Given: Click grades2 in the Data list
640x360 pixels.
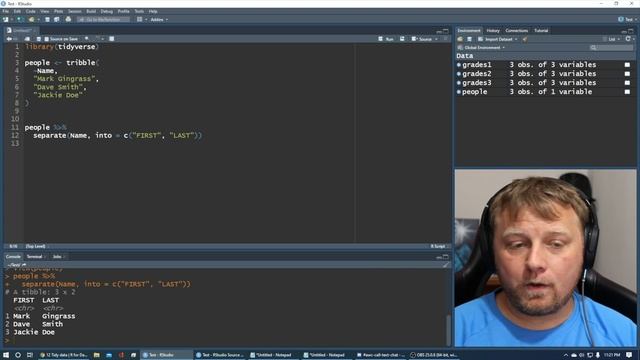Looking at the screenshot, I should pos(477,74).
